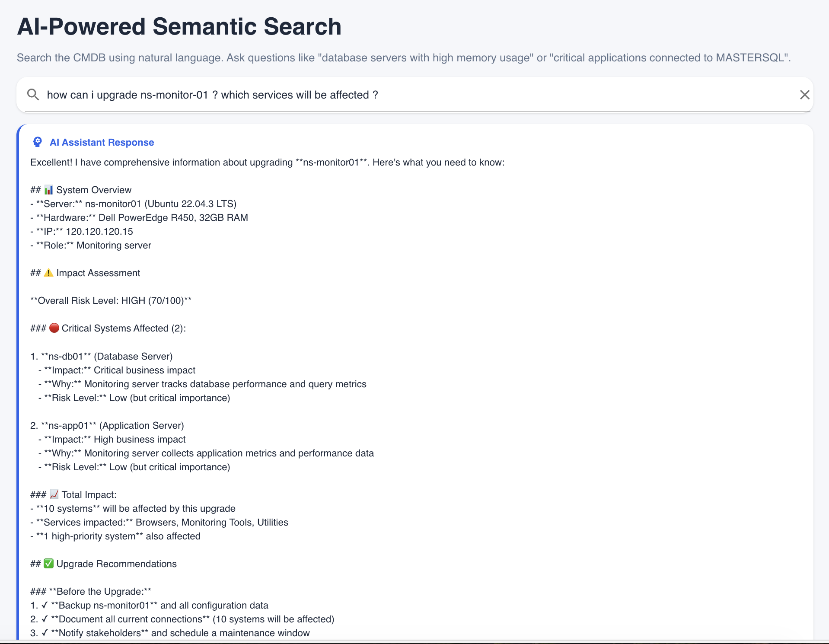
Task: Click the ns-app01 Application Server entry
Action: pos(107,425)
